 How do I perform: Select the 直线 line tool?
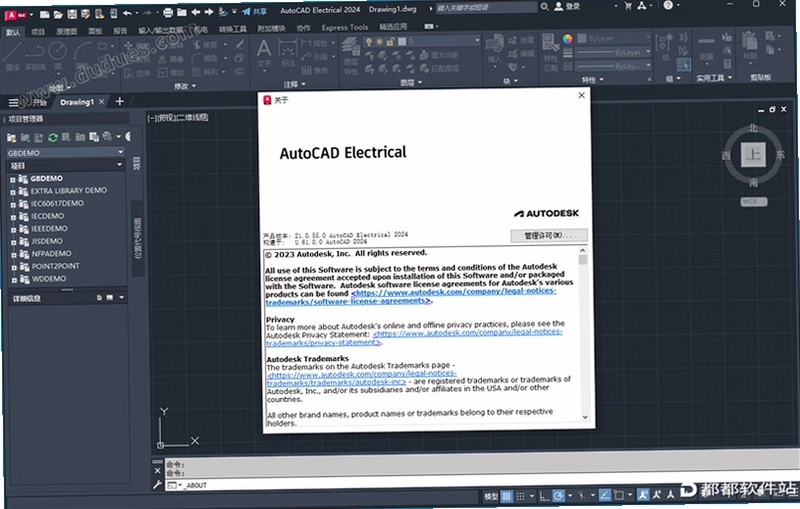(12, 57)
